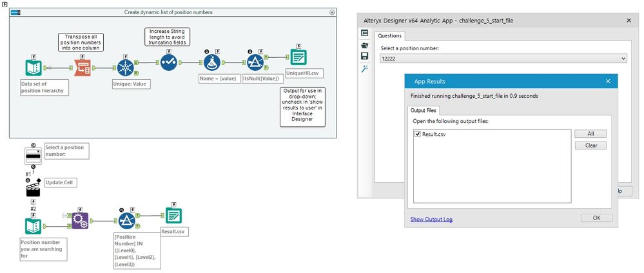Click the All button

[590, 134]
